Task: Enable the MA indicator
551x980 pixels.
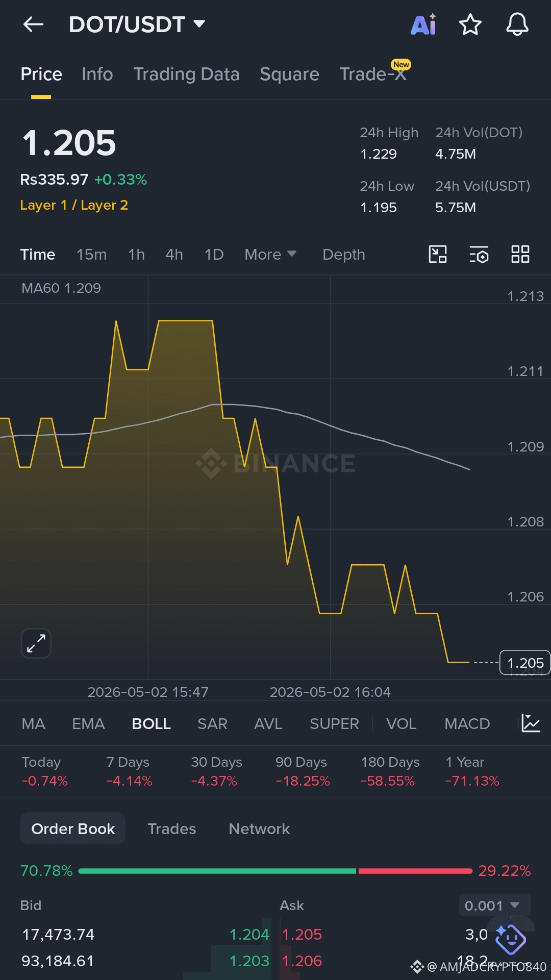Action: click(x=33, y=723)
